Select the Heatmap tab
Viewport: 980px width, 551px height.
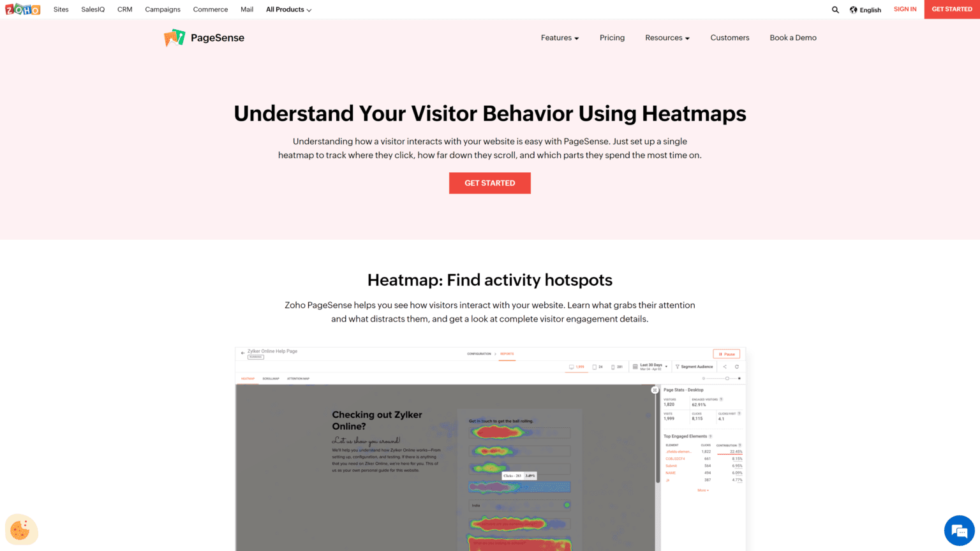[x=248, y=379]
